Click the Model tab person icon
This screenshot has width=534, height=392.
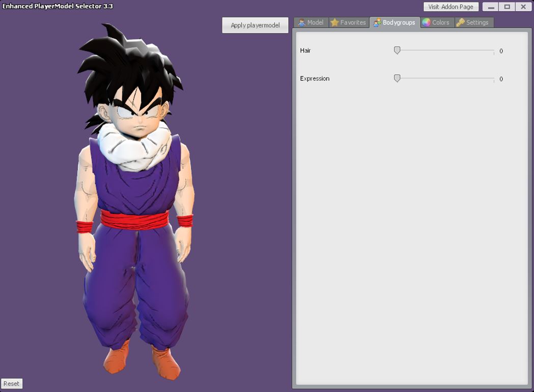[x=301, y=22]
